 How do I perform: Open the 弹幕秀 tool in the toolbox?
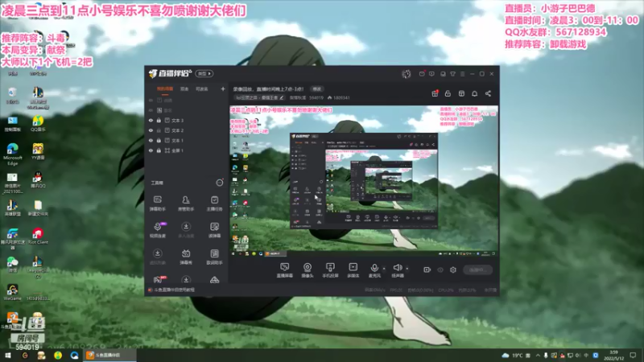186,257
